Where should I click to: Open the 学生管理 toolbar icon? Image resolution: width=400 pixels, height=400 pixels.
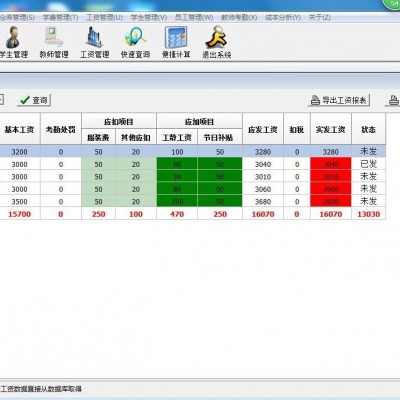pos(13,37)
